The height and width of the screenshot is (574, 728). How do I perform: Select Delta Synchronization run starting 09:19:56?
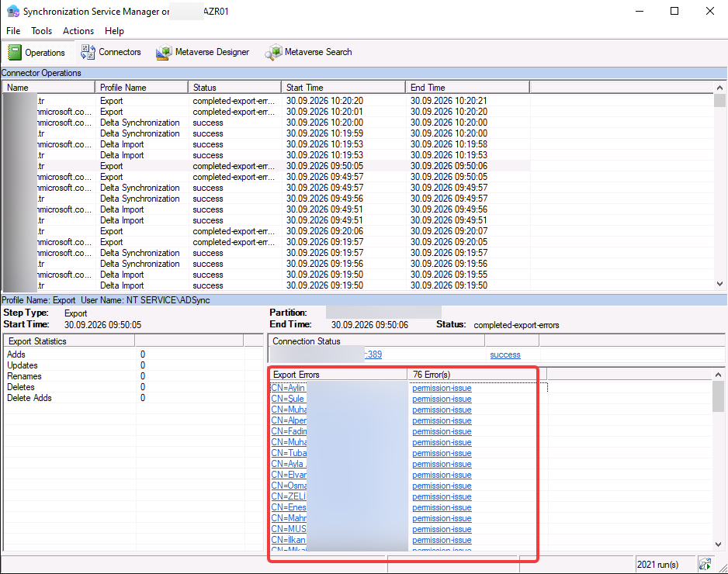pos(266,264)
